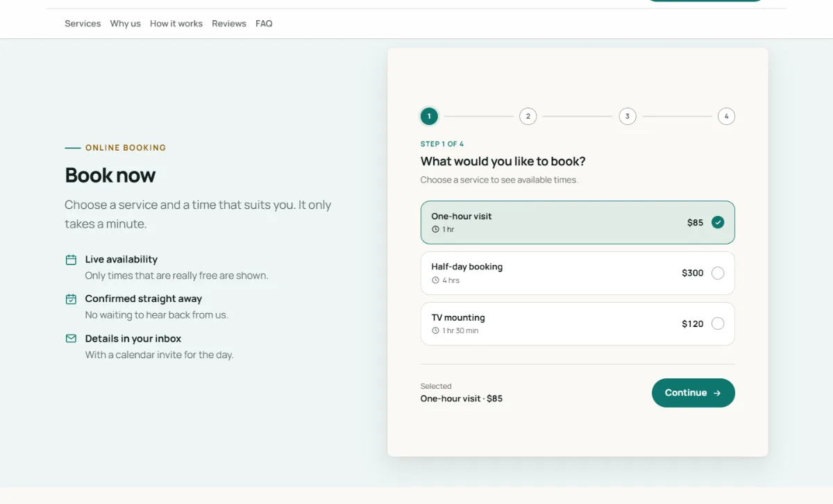Open the Services nav link

click(x=83, y=24)
